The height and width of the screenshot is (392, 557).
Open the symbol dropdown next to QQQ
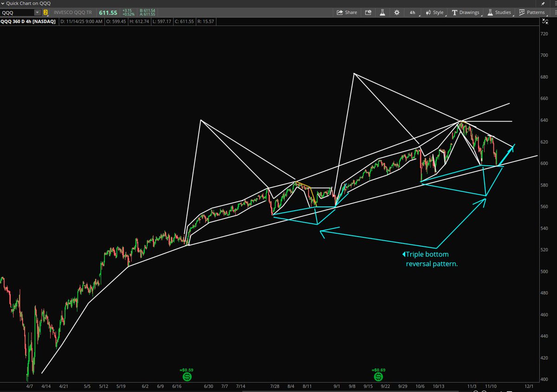point(38,13)
